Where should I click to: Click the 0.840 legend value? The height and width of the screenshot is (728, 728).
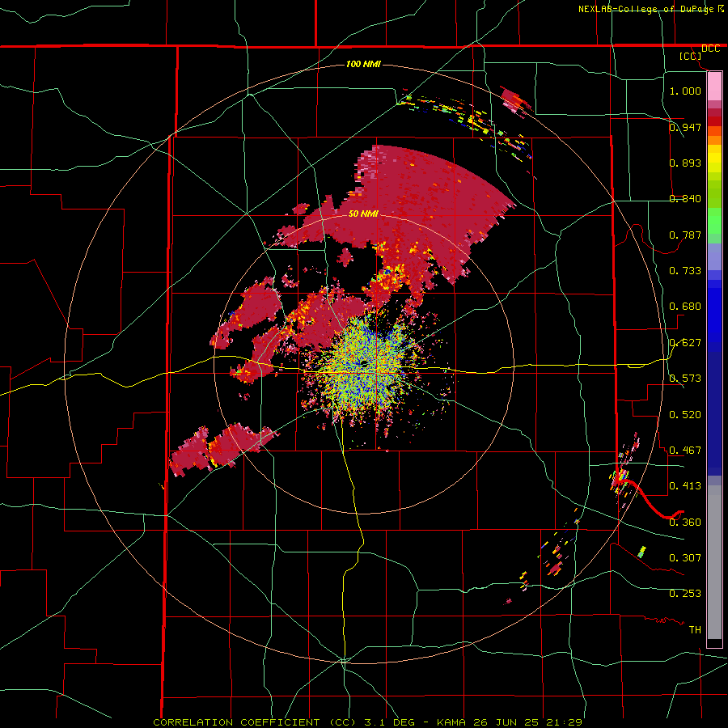coord(685,199)
